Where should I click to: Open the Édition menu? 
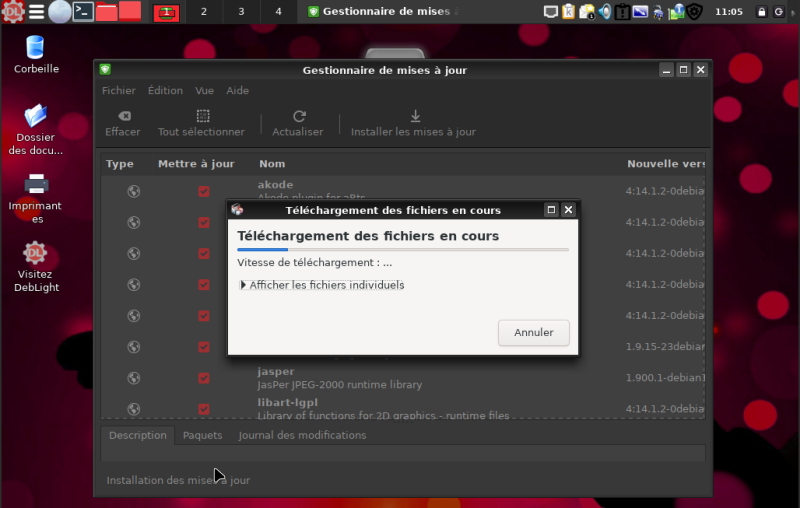[x=165, y=90]
